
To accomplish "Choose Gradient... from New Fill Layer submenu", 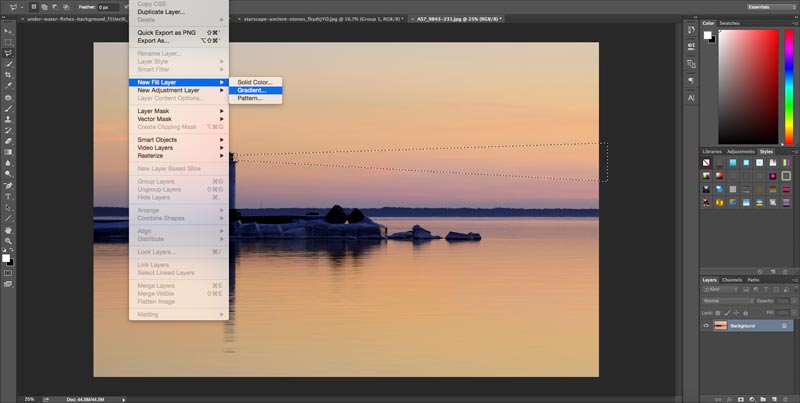I will [256, 90].
